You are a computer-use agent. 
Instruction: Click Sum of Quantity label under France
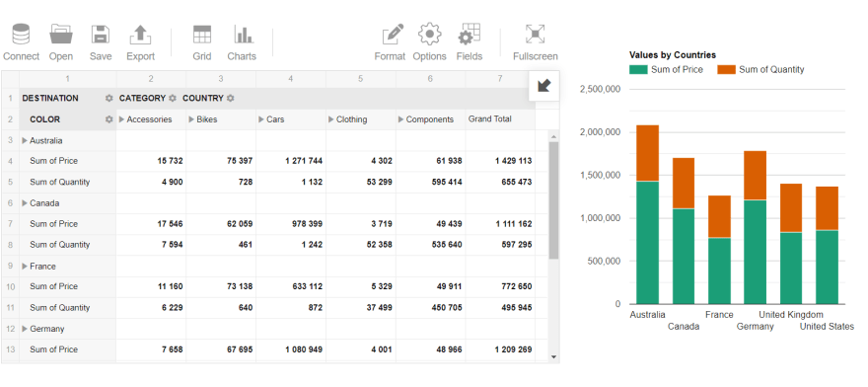(60, 308)
